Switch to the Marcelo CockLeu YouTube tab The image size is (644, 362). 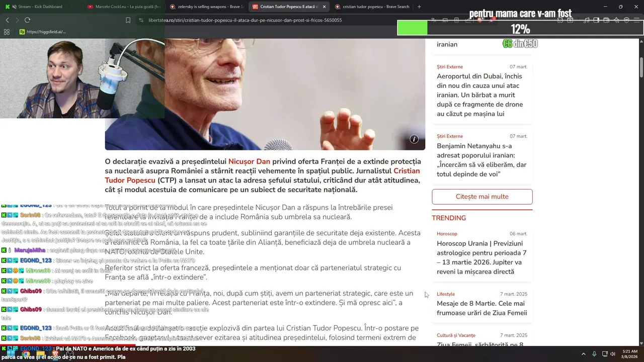pyautogui.click(x=123, y=7)
